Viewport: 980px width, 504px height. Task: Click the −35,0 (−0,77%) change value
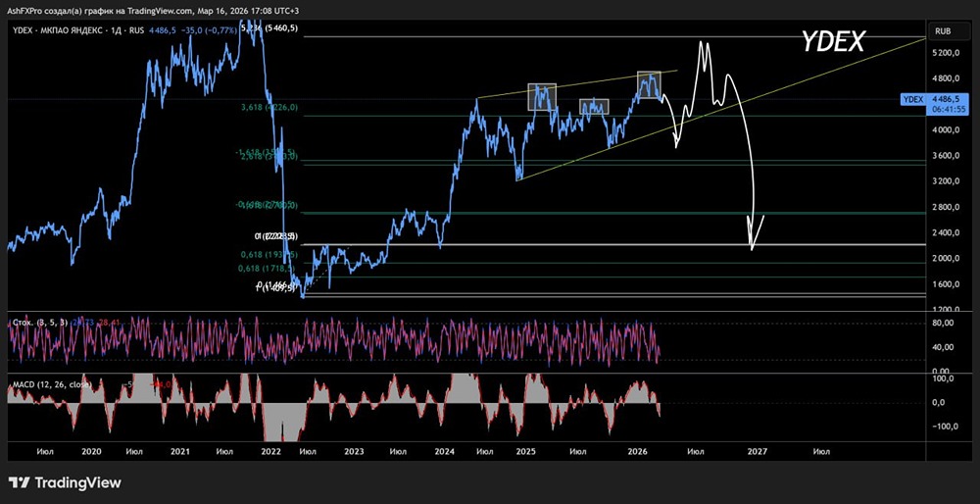point(207,28)
